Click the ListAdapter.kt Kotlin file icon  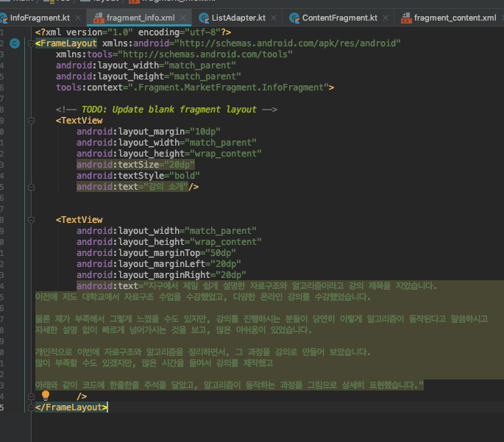pos(204,18)
